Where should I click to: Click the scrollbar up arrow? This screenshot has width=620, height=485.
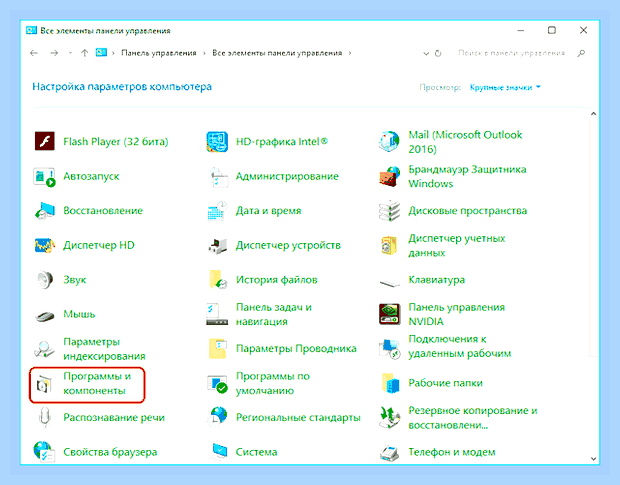(593, 114)
